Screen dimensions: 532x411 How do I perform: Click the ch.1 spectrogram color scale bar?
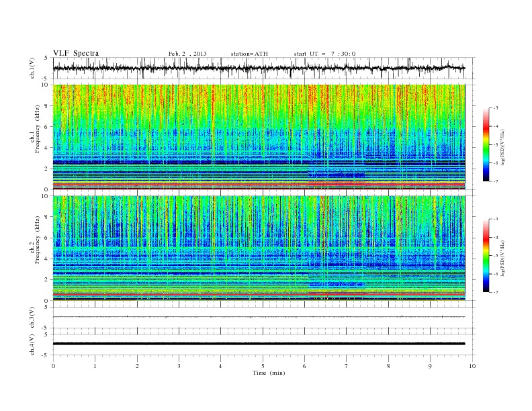pyautogui.click(x=486, y=144)
